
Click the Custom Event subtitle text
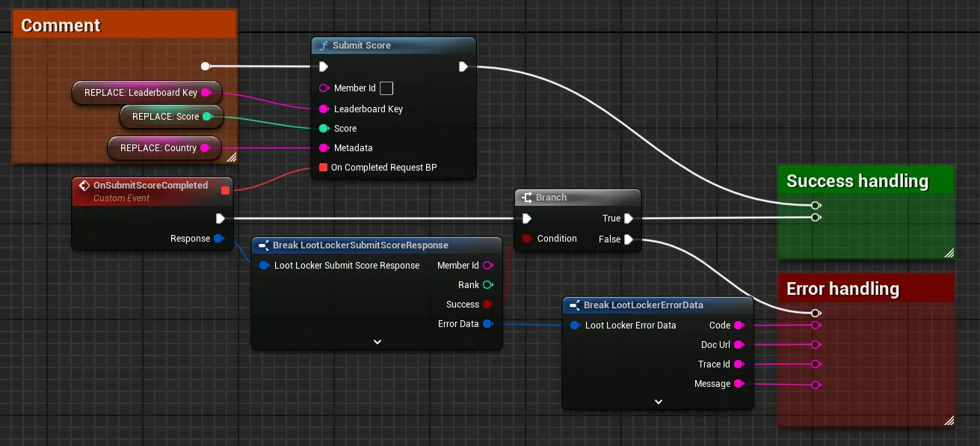122,198
